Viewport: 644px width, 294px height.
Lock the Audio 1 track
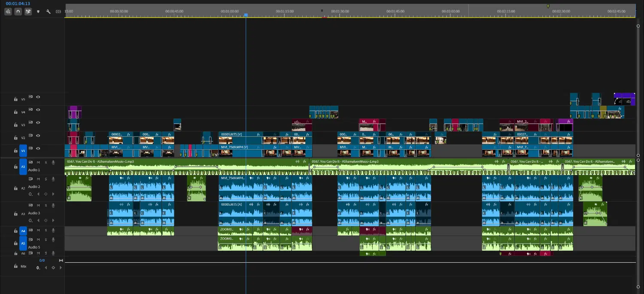[x=16, y=167]
